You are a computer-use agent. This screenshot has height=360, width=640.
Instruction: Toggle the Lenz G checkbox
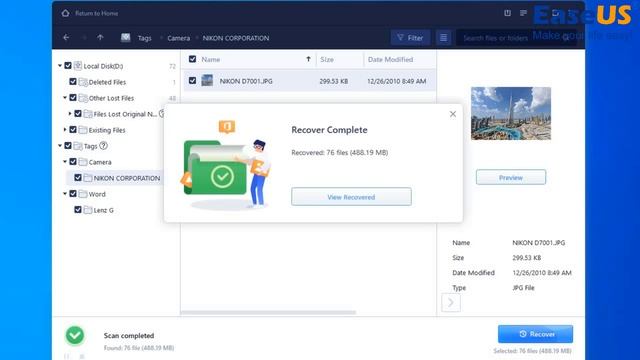tap(78, 209)
